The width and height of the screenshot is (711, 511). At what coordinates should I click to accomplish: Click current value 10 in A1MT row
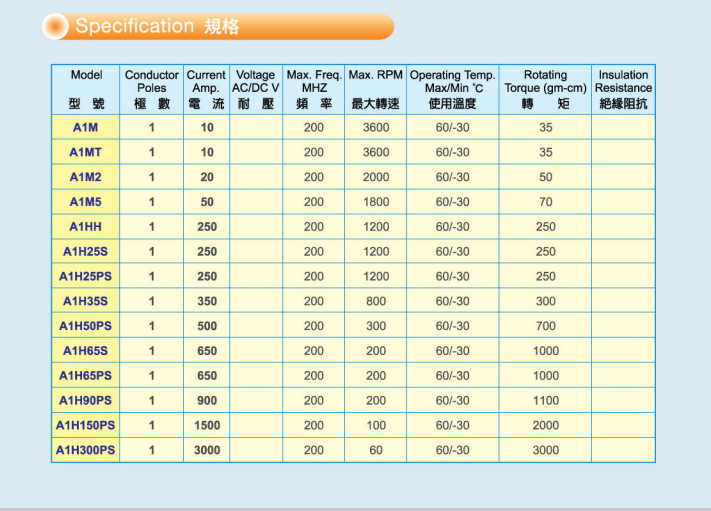[207, 152]
